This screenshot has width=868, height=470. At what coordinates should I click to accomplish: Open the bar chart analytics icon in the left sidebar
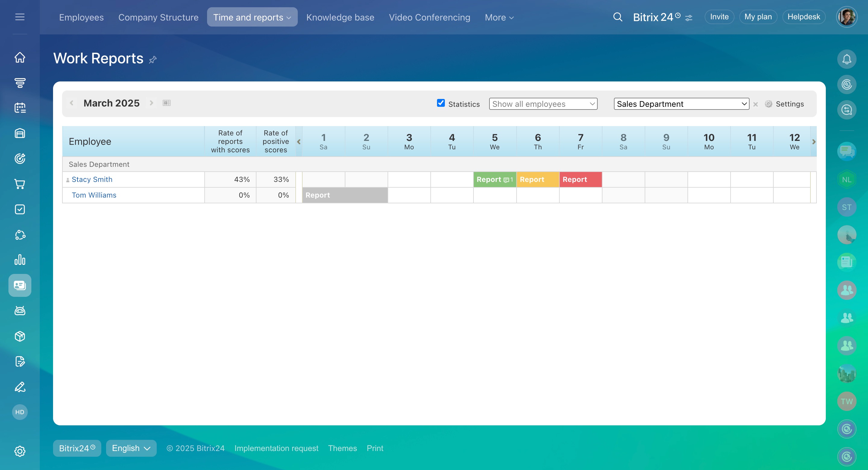coord(20,260)
